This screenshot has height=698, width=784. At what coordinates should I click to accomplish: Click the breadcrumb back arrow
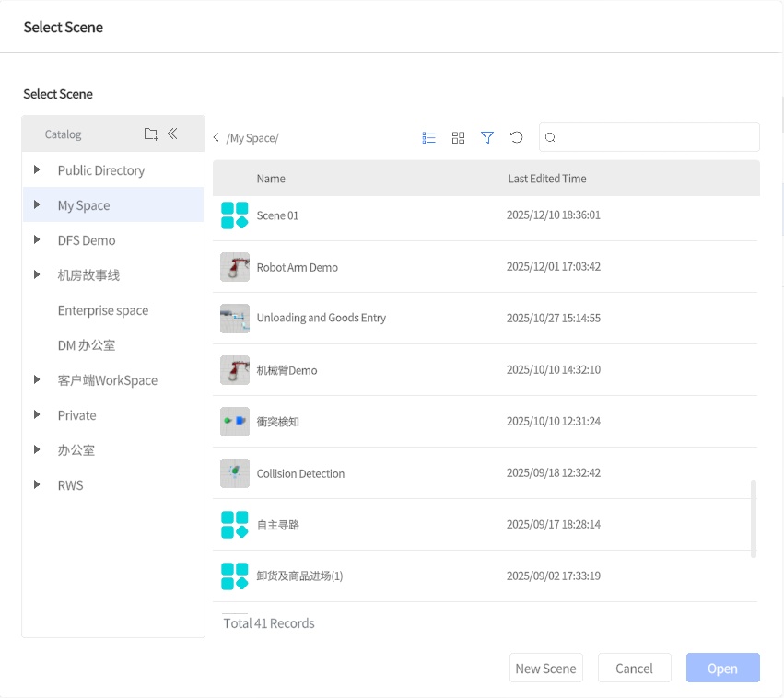[x=216, y=137]
